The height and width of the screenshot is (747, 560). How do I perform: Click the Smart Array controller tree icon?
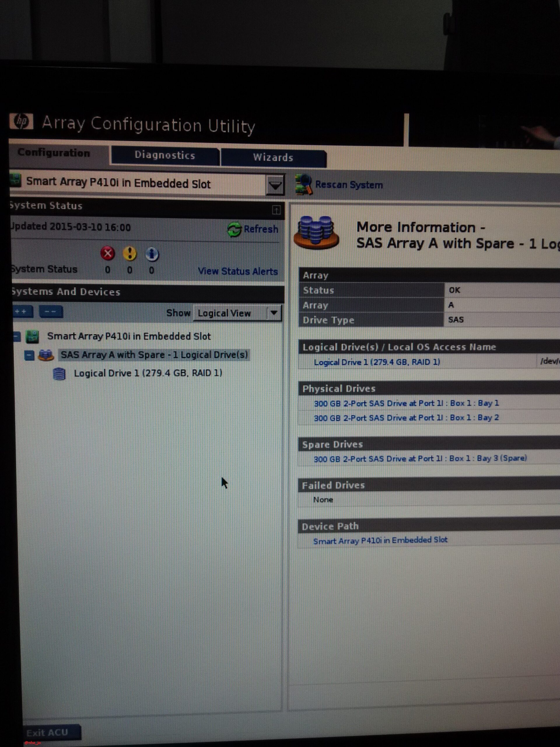tap(33, 336)
